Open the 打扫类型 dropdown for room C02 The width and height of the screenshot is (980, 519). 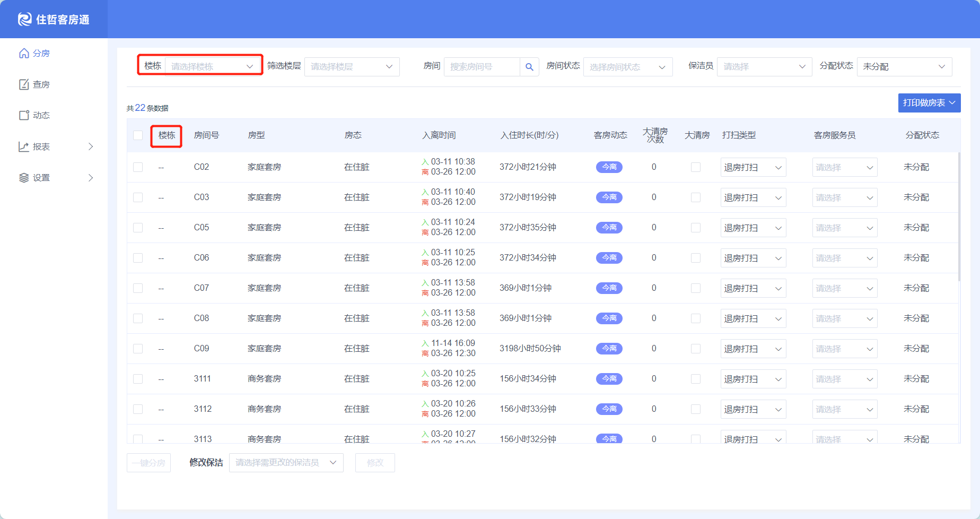click(x=753, y=167)
